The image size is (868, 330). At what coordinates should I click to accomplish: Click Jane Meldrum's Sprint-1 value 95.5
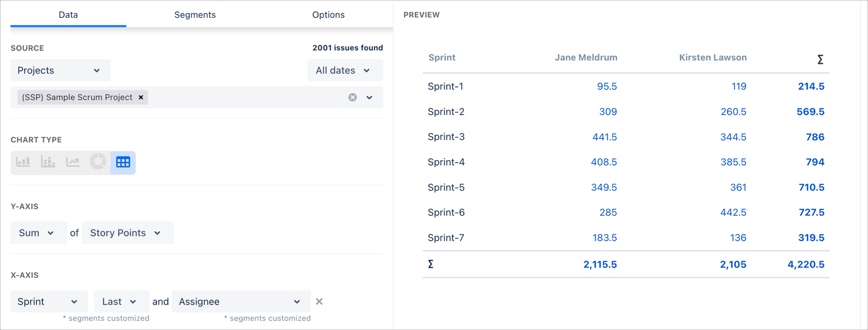(607, 86)
